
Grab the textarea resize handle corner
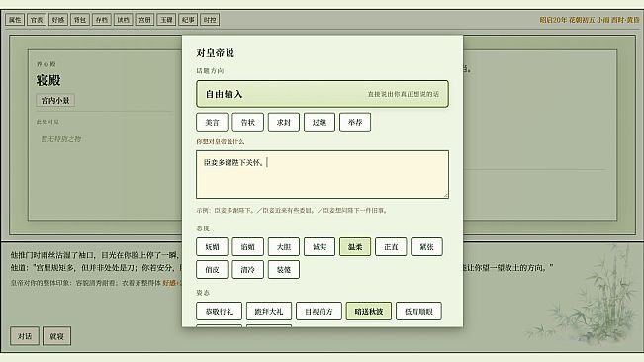tap(445, 196)
